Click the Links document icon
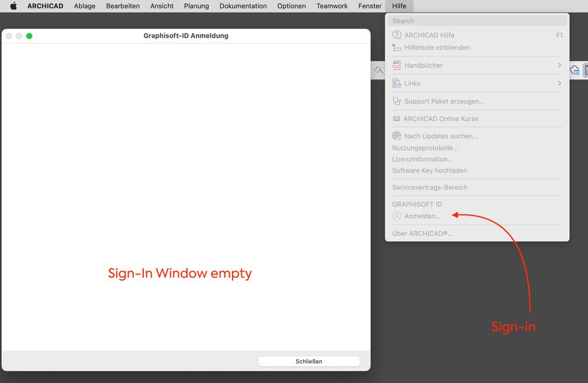 tap(396, 83)
